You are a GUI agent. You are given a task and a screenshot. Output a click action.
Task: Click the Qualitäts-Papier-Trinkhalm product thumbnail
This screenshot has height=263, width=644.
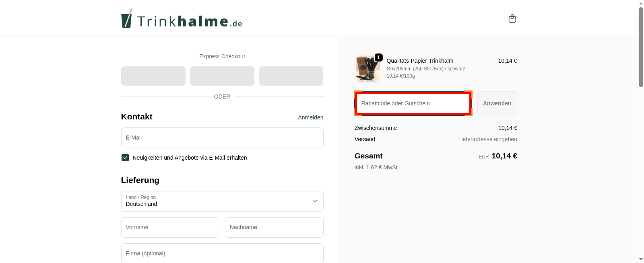(368, 68)
